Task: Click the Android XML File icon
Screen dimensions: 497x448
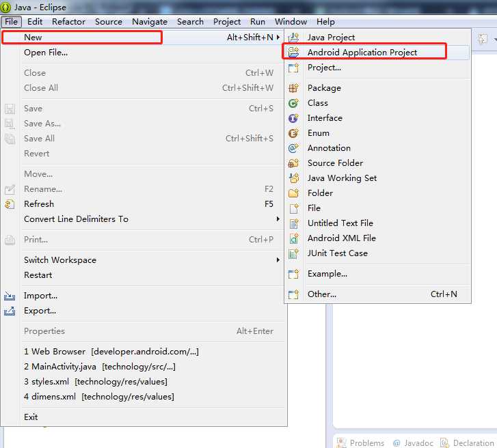Action: coord(293,238)
